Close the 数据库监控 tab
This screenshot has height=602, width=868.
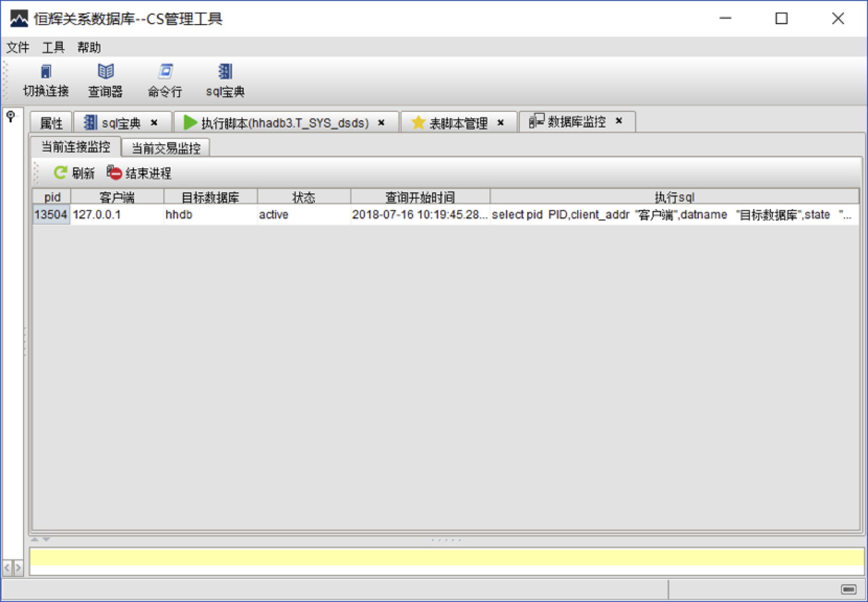(618, 121)
